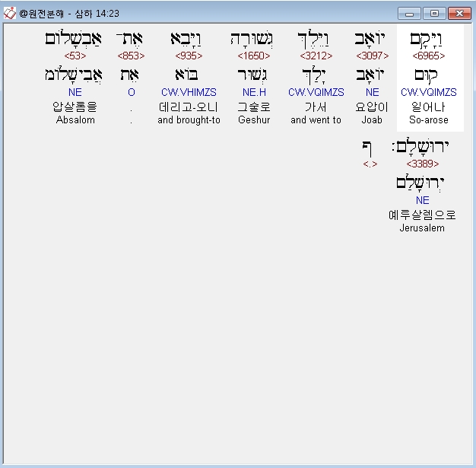476x468 pixels.
Task: Click Korean gloss 예루살렘으로
Action: tap(422, 215)
